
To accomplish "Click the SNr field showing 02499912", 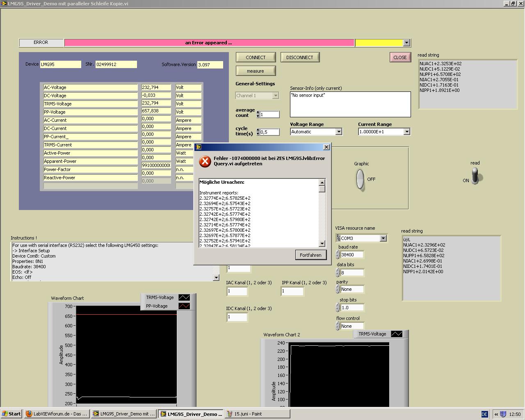I will coord(116,64).
